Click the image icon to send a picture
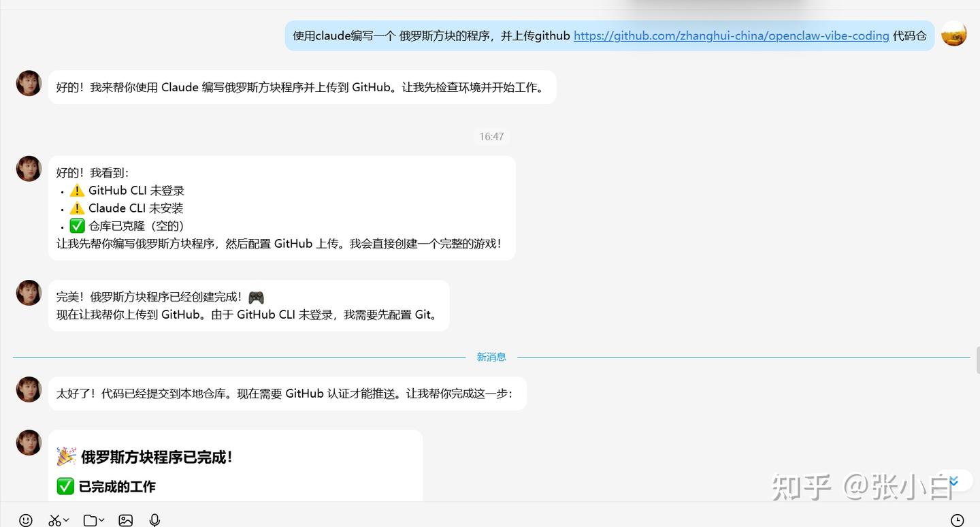Screen dimensions: 980x527 126,520
